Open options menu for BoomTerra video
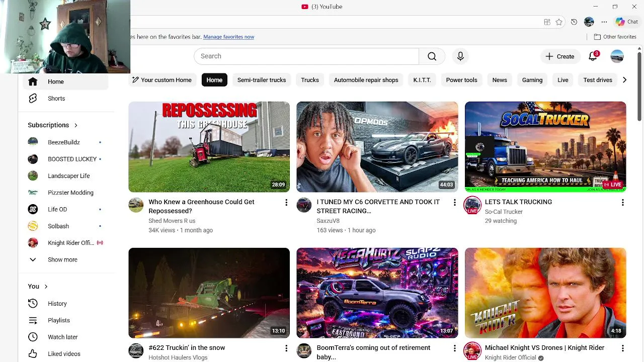 (454, 348)
